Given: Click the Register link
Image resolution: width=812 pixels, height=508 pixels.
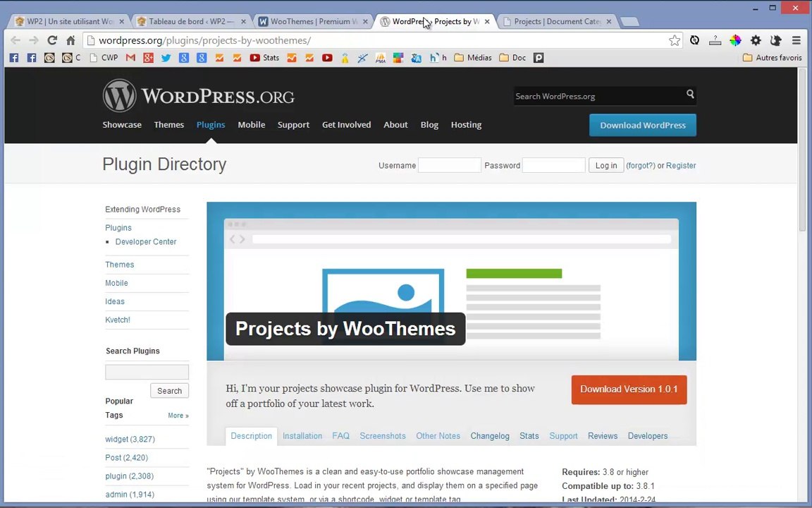Looking at the screenshot, I should [681, 165].
